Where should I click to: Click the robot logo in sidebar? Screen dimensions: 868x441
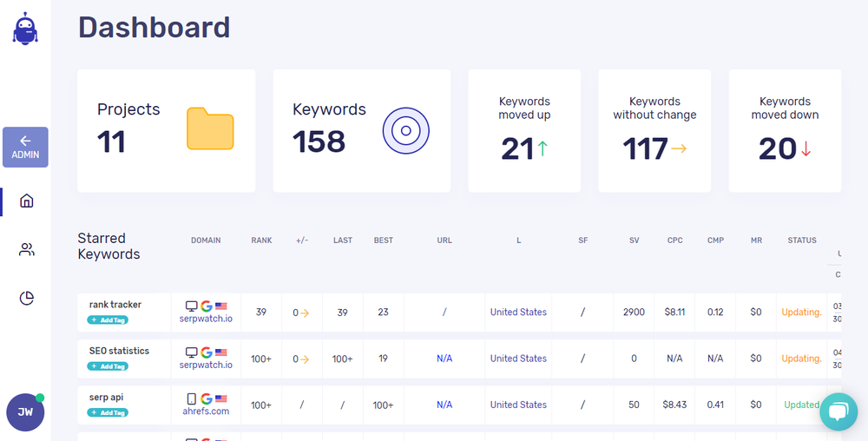[25, 29]
